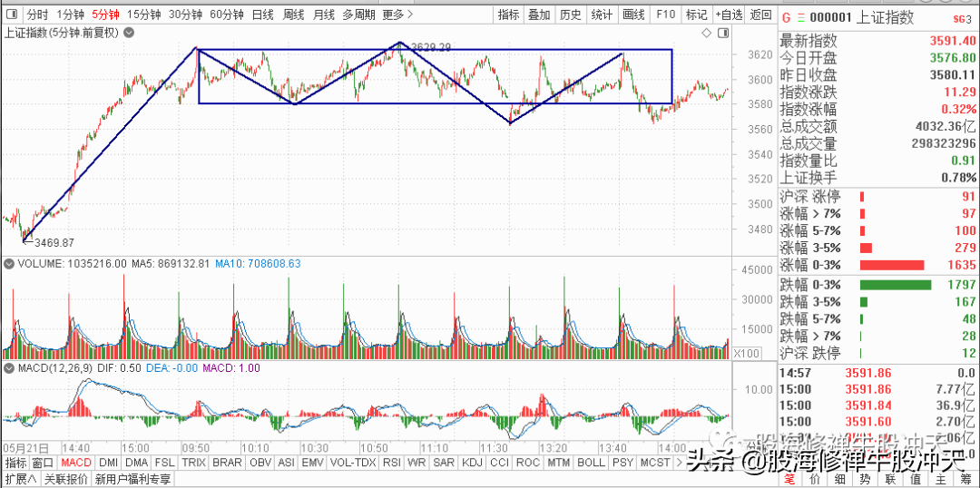Open the 多周期 multi-period view
Viewport: 980px width, 488px height.
(358, 15)
